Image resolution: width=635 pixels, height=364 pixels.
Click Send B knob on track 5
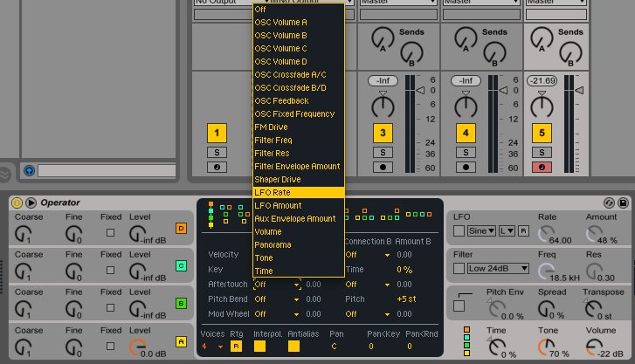point(570,53)
